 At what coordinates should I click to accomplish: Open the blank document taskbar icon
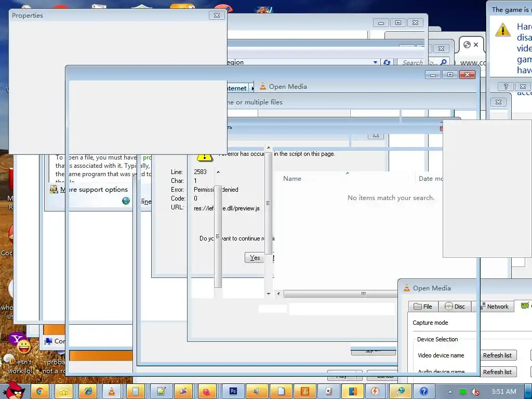(281, 392)
